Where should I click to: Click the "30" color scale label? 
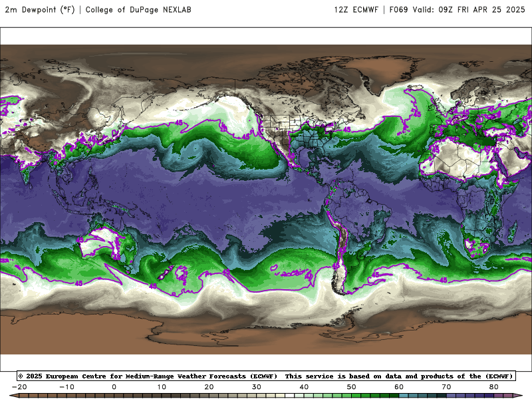[x=257, y=387]
